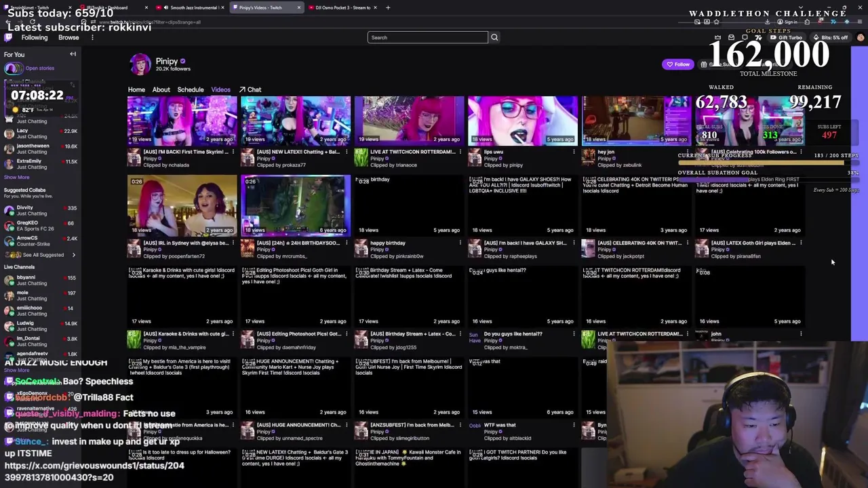Switch to the Home channel tab

pyautogui.click(x=136, y=89)
